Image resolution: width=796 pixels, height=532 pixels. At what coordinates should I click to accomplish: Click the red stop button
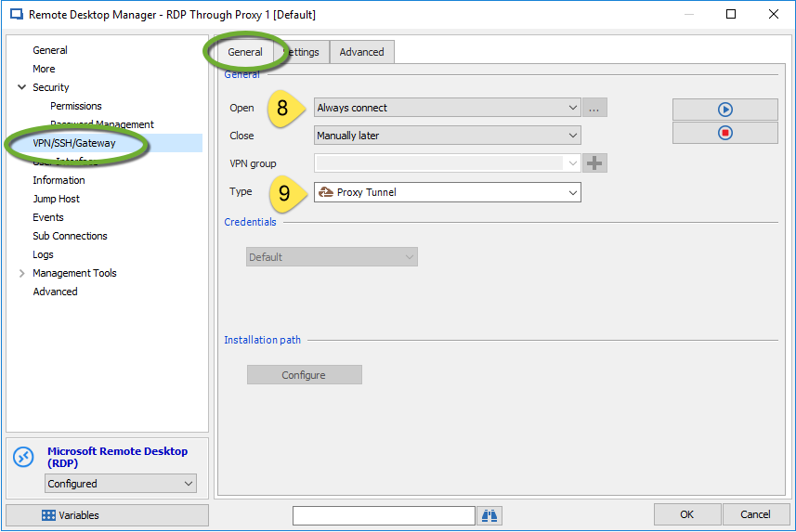click(x=724, y=133)
